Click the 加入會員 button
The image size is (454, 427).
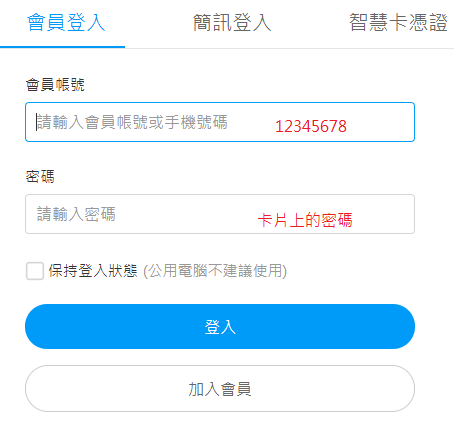(220, 388)
